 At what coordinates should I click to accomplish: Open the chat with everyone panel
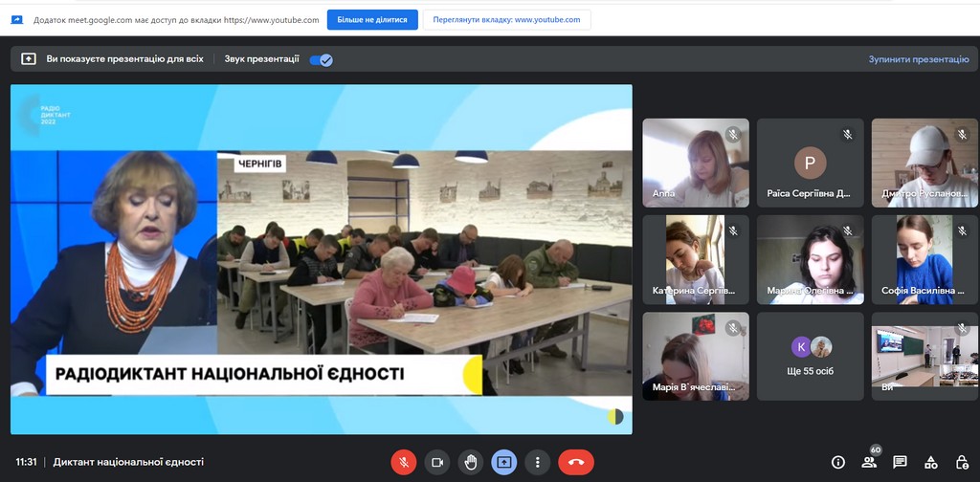coord(900,462)
